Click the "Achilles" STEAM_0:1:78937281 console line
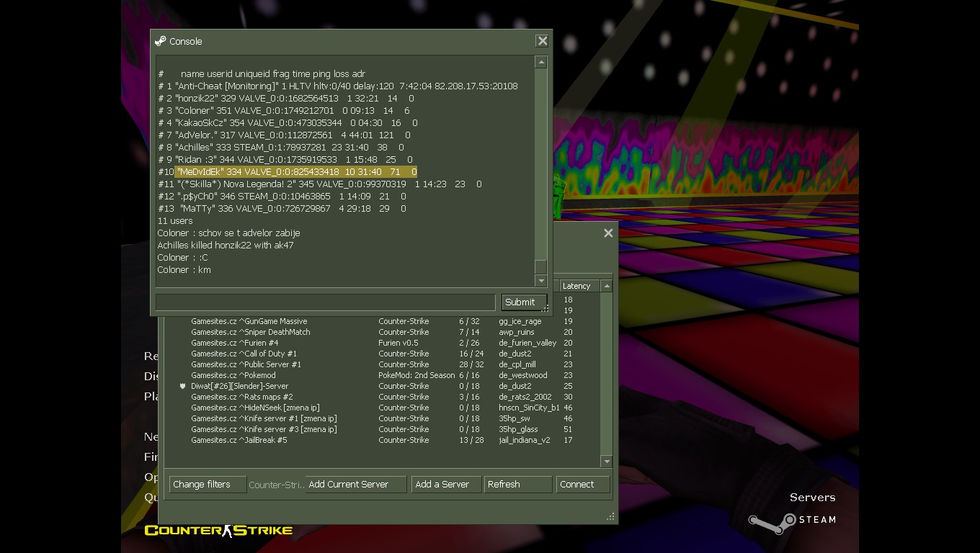Viewport: 980px width, 553px height. pyautogui.click(x=281, y=147)
